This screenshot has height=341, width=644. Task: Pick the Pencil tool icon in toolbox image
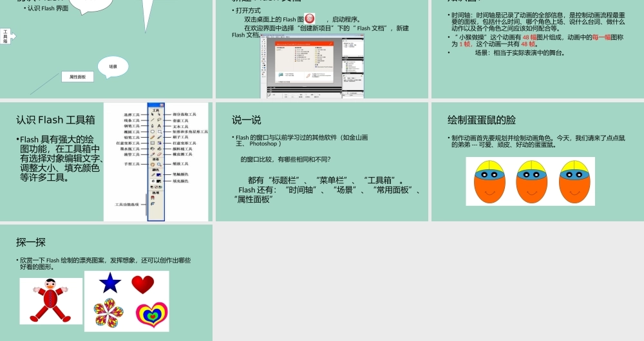[x=153, y=137]
